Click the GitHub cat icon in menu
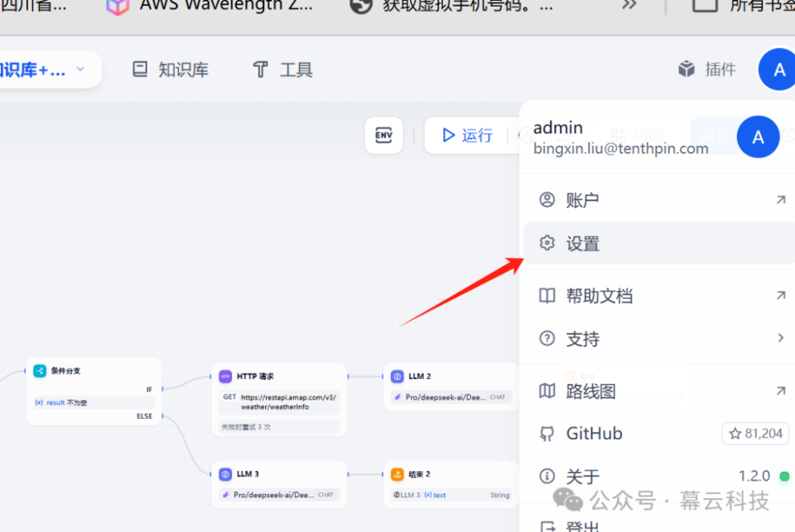Screen dimensions: 795x532 coord(547,433)
